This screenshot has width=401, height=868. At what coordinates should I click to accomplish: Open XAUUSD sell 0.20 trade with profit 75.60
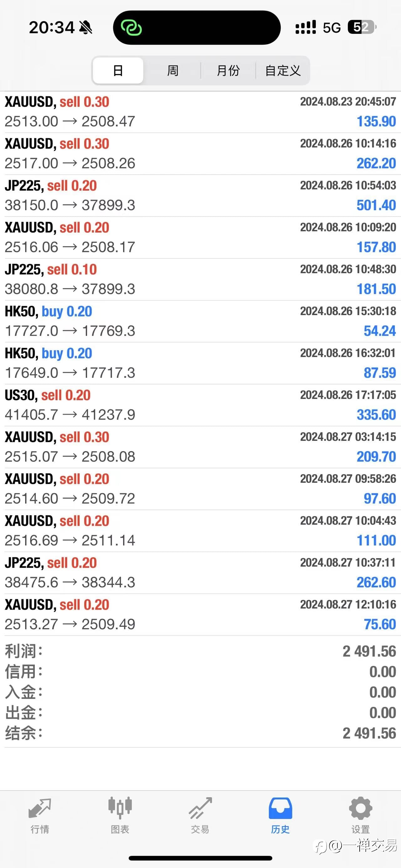pos(200,615)
